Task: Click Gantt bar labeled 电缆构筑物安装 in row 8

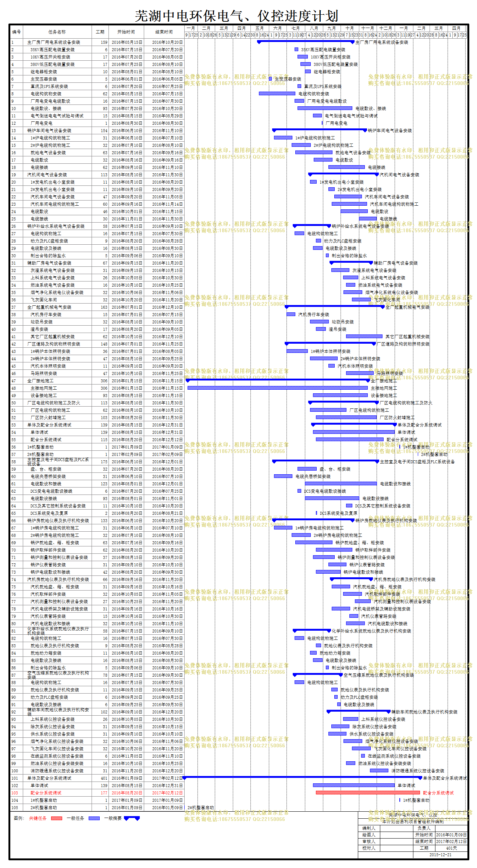Action: [x=277, y=93]
